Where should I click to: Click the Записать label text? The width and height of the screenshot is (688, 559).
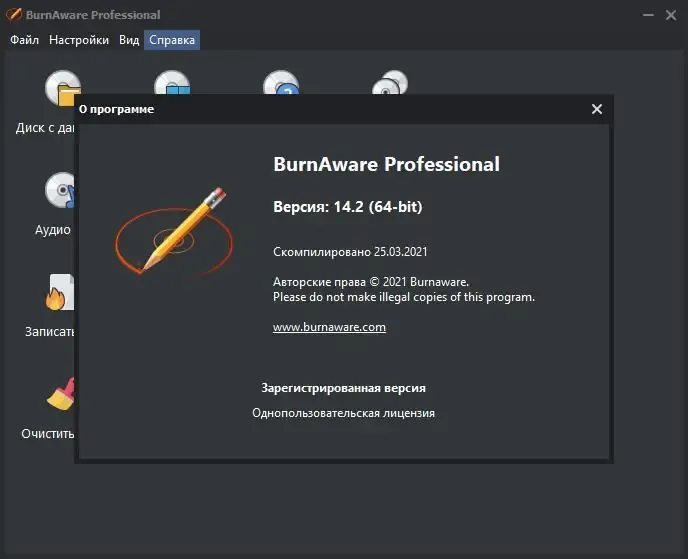click(50, 331)
